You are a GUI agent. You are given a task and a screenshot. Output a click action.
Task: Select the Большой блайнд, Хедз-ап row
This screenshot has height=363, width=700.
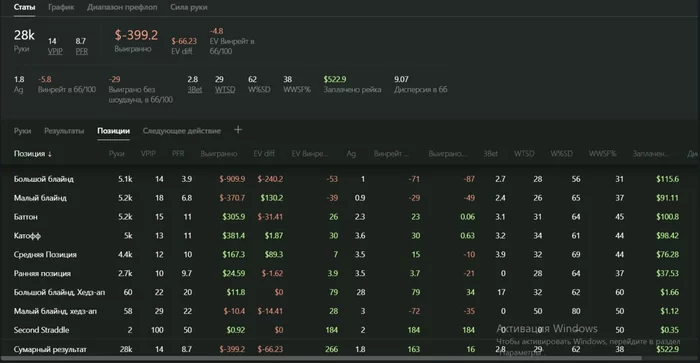click(350, 292)
